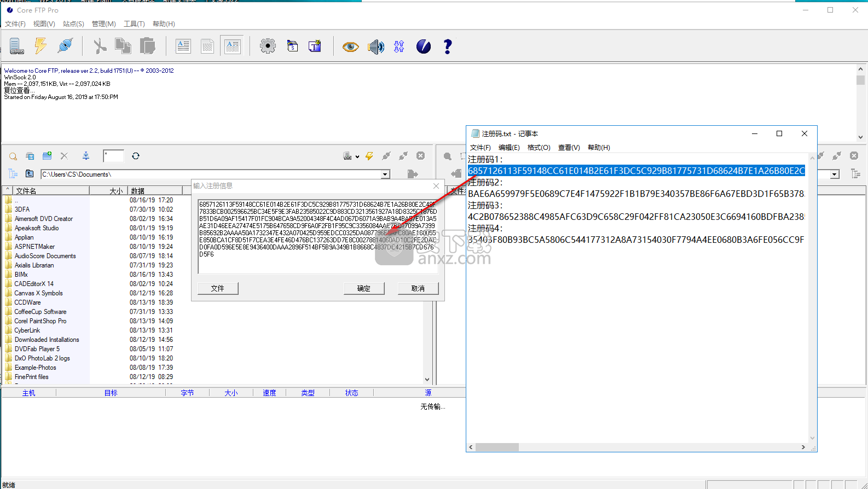The image size is (868, 489).
Task: Click the 取消 button
Action: coord(418,288)
